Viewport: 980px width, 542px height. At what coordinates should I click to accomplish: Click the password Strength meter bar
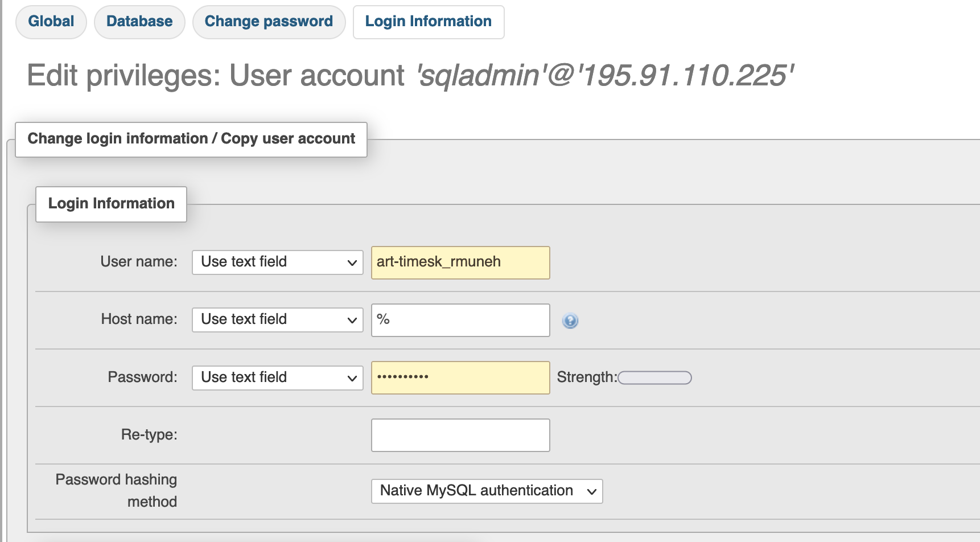(655, 377)
